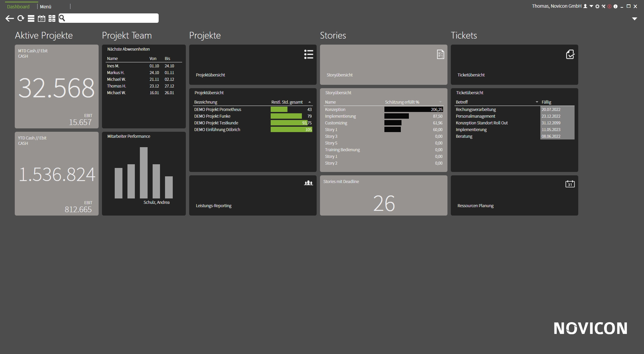The height and width of the screenshot is (354, 644).
Task: Open the YTD Cash // Ebit tile
Action: tap(57, 174)
